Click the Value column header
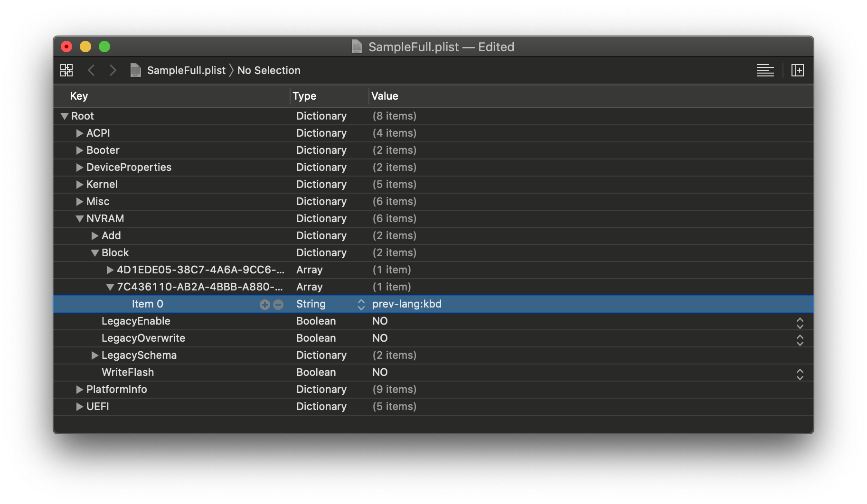 [x=385, y=96]
